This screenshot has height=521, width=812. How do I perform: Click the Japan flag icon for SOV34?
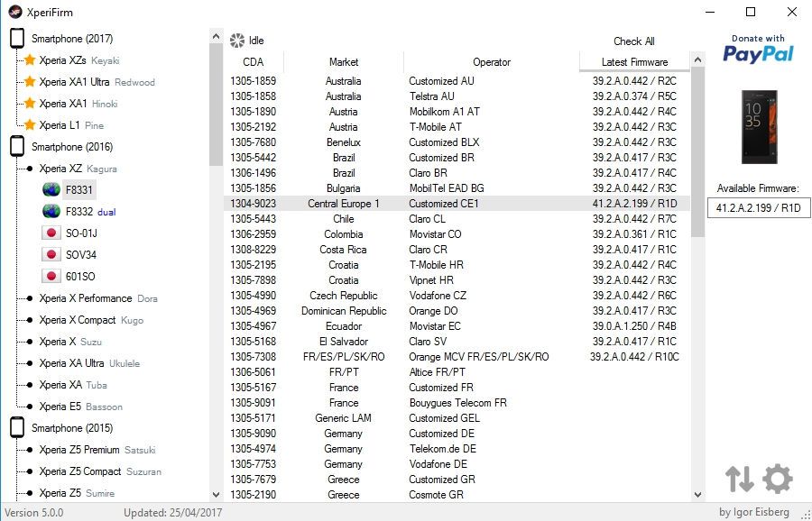[51, 254]
